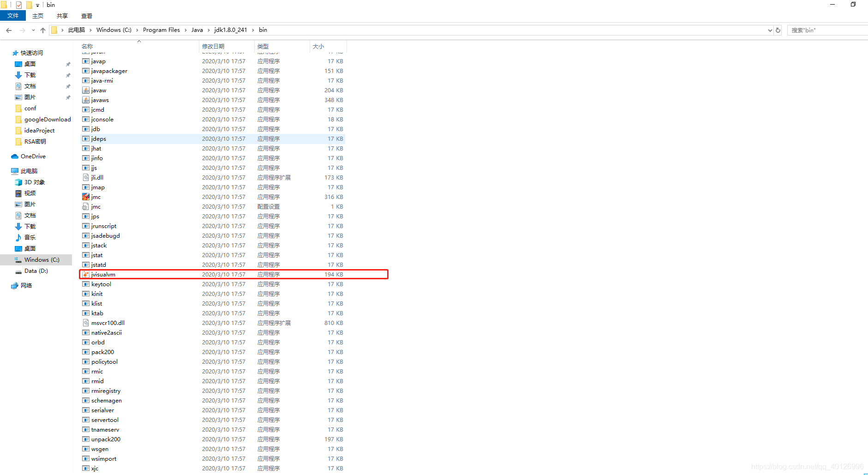Expand the chevron after Java in path
This screenshot has width=868, height=475.
(209, 30)
